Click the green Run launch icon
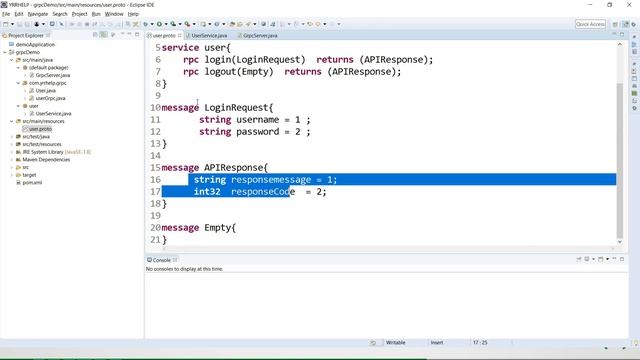 pyautogui.click(x=159, y=24)
